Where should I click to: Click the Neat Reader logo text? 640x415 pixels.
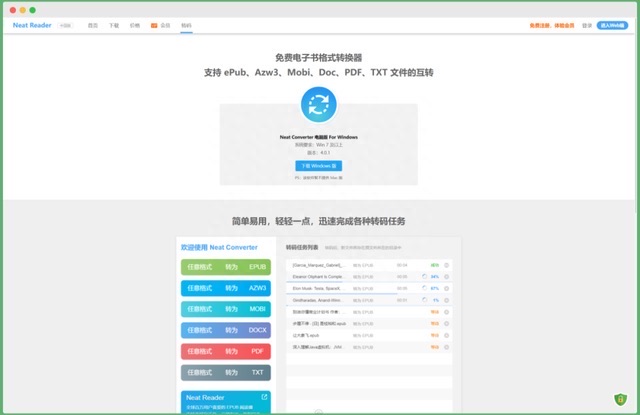32,24
